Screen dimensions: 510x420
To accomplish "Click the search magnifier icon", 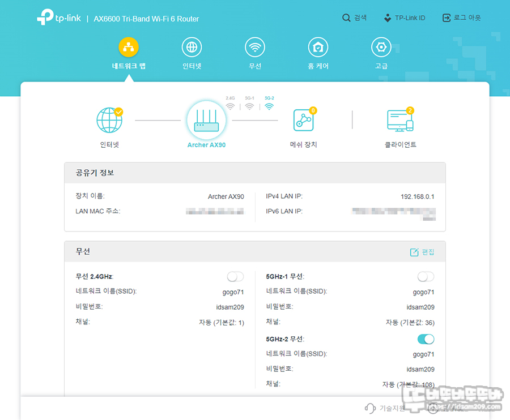I will coord(346,18).
